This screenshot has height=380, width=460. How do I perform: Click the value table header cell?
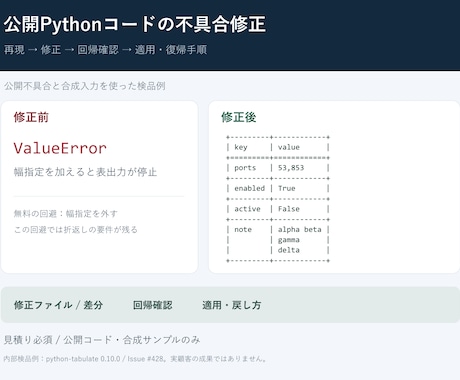click(289, 147)
